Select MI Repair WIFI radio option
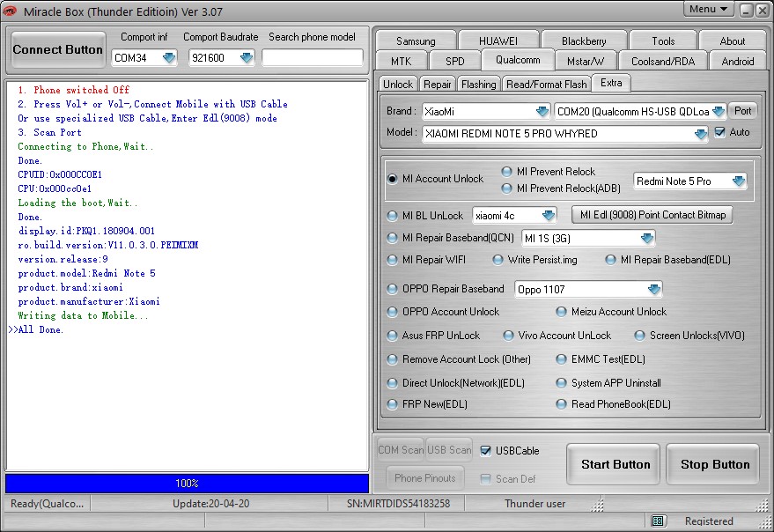774x532 pixels. click(x=393, y=260)
